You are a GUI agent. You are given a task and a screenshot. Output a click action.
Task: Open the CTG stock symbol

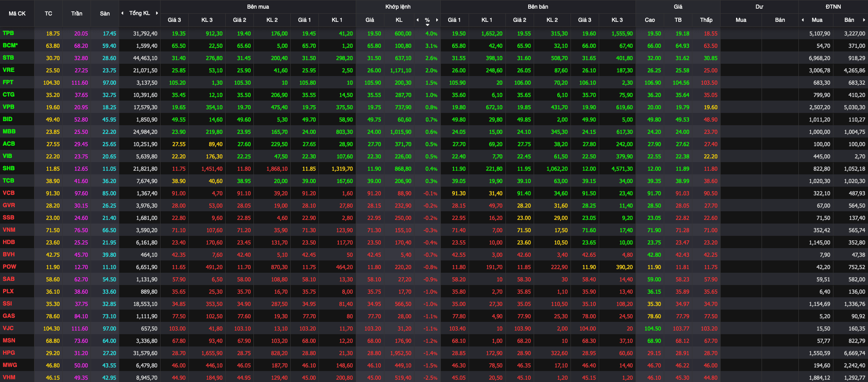click(9, 95)
